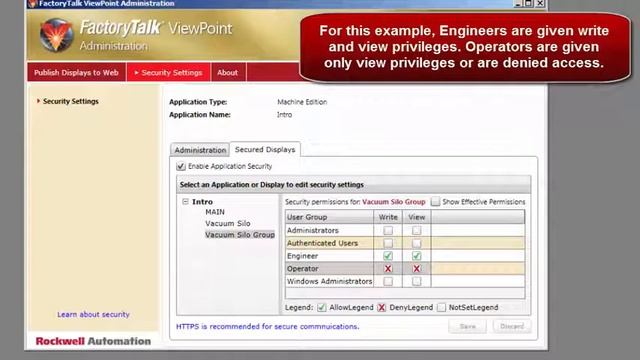
Task: Select Security Settings in left sidebar
Action: [x=71, y=101]
